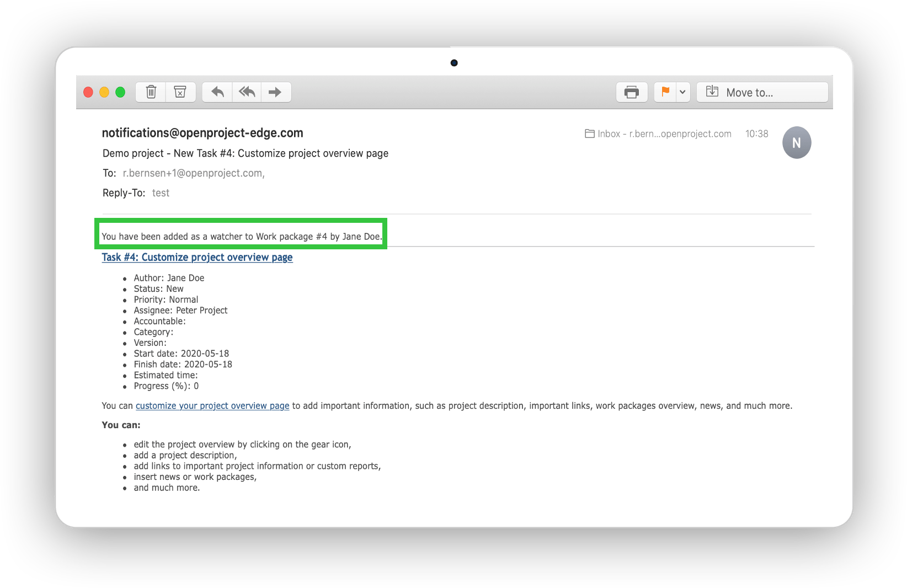Click the sender avatar labeled N
Viewport: 907px width, 588px height.
[796, 142]
